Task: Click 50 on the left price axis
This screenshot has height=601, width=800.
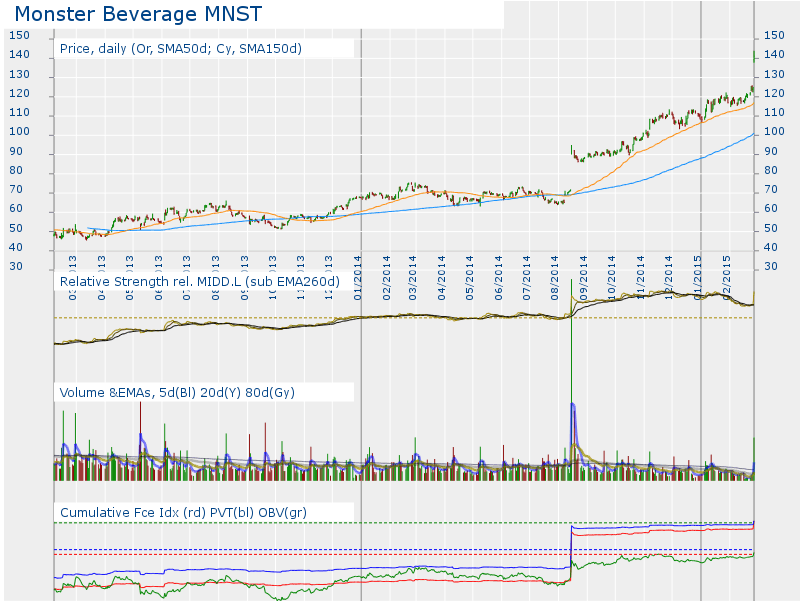Action: pos(16,229)
